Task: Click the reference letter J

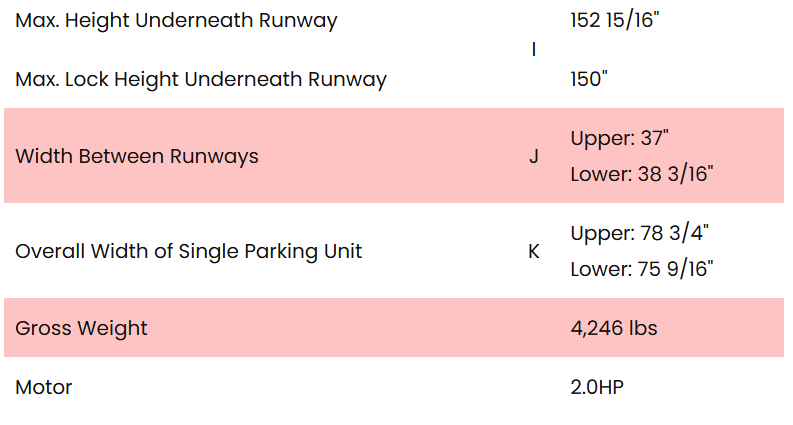Action: pyautogui.click(x=534, y=156)
